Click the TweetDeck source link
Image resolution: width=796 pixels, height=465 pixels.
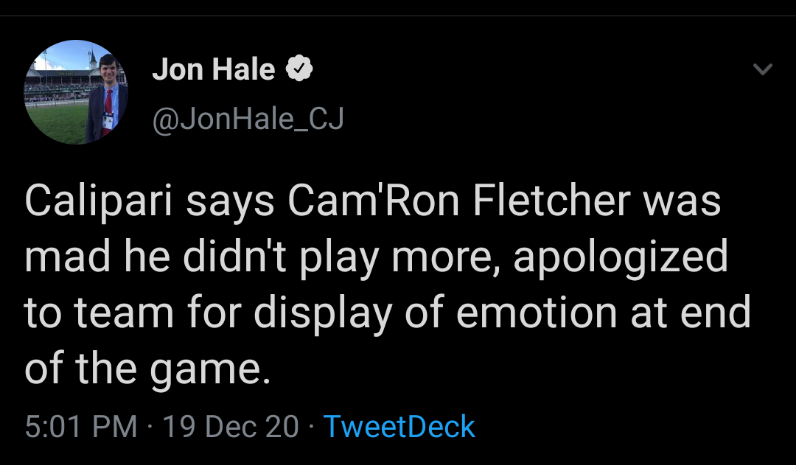(x=400, y=426)
